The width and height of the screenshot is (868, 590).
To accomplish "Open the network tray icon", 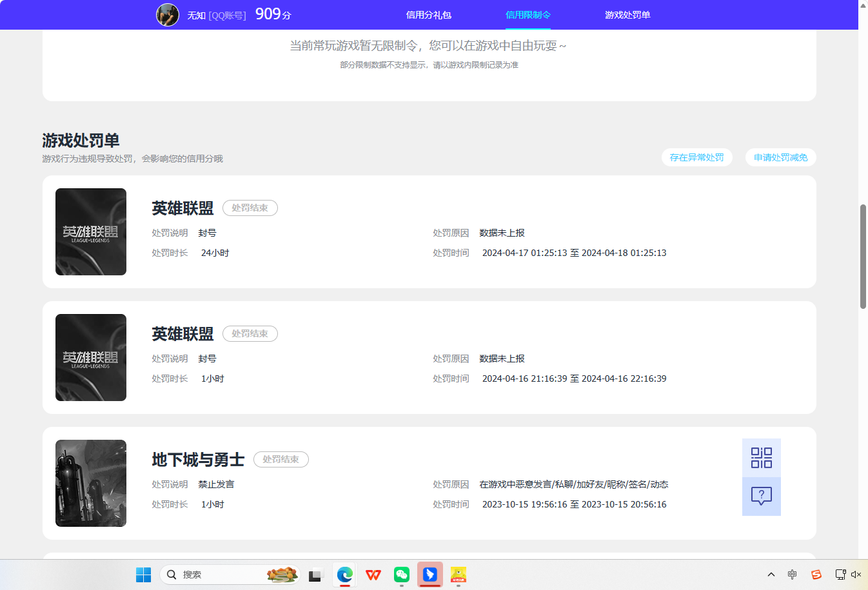I will click(840, 575).
